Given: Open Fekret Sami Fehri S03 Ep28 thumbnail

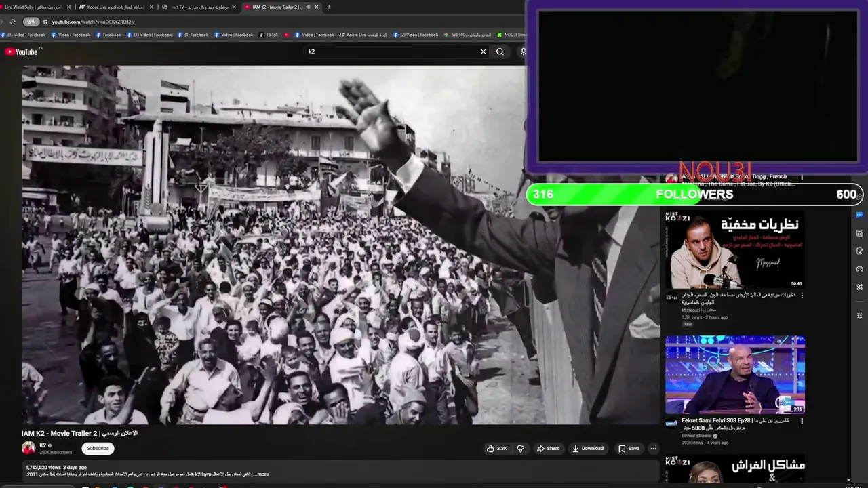Looking at the screenshot, I should click(735, 375).
